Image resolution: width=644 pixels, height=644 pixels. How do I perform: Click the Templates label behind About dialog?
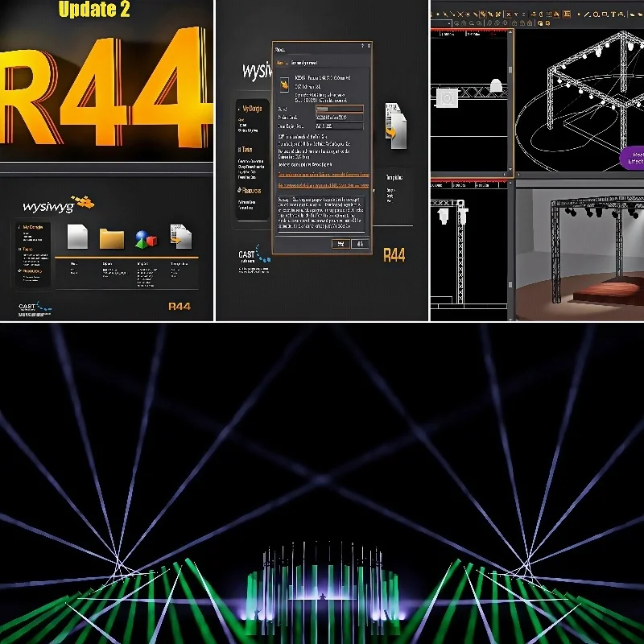394,177
